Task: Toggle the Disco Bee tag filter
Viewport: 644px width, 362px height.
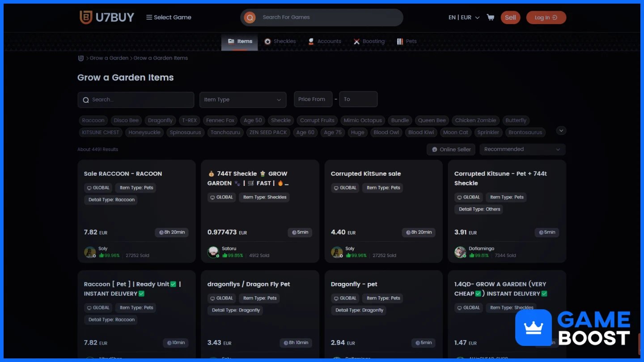Action: tap(126, 120)
